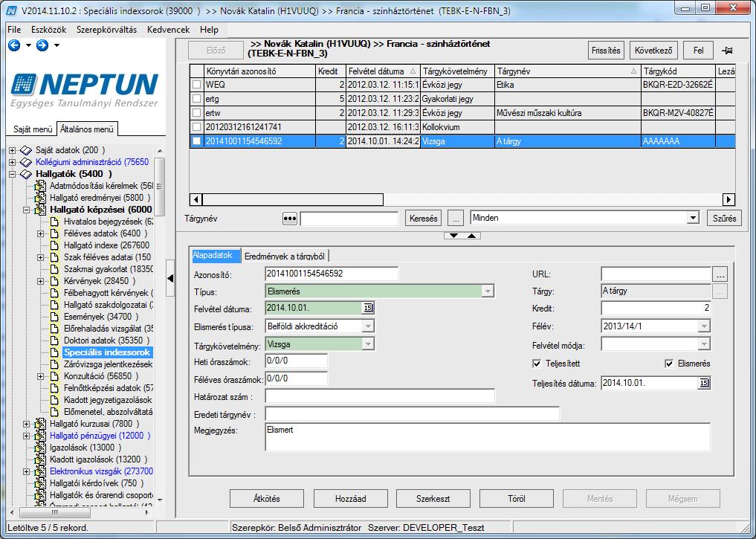Click the Töröl button
756x539 pixels.
click(x=517, y=499)
